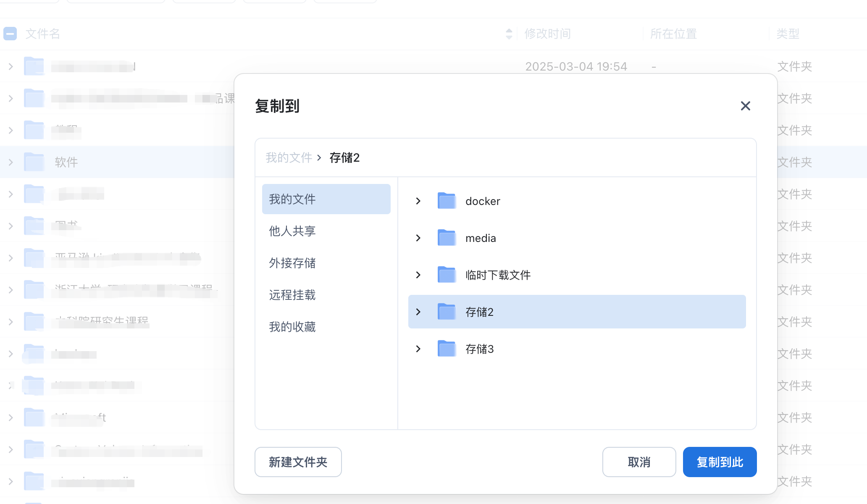Image resolution: width=867 pixels, height=504 pixels.
Task: Click the 我的文件 breadcrumb link
Action: click(x=289, y=158)
